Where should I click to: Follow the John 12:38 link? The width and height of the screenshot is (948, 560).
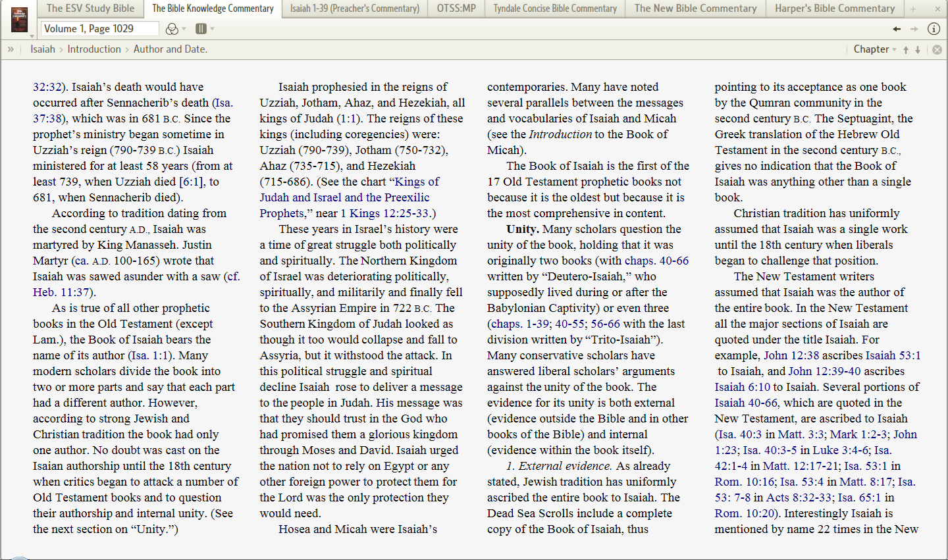point(791,355)
